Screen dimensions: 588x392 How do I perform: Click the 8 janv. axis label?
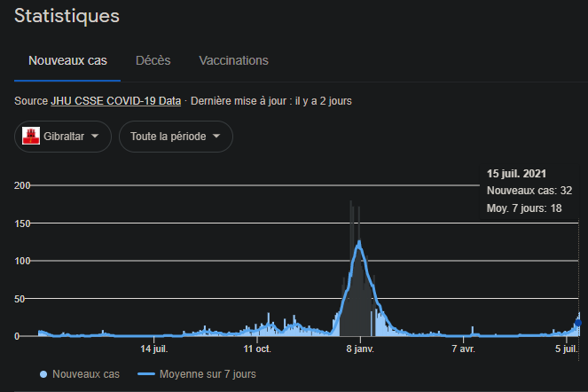[360, 349]
